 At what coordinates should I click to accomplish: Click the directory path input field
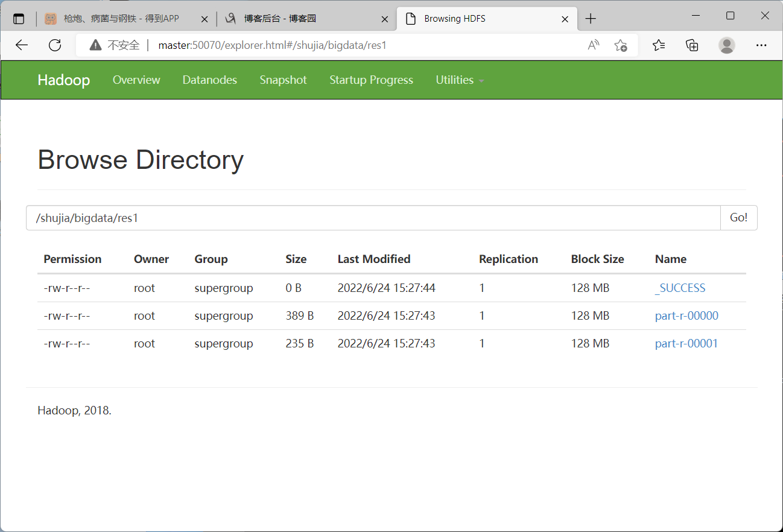point(373,218)
